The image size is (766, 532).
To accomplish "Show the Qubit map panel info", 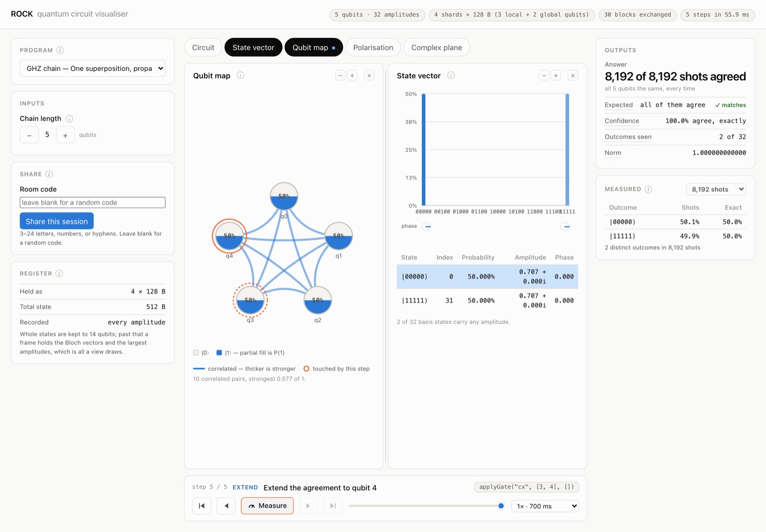I will (240, 75).
